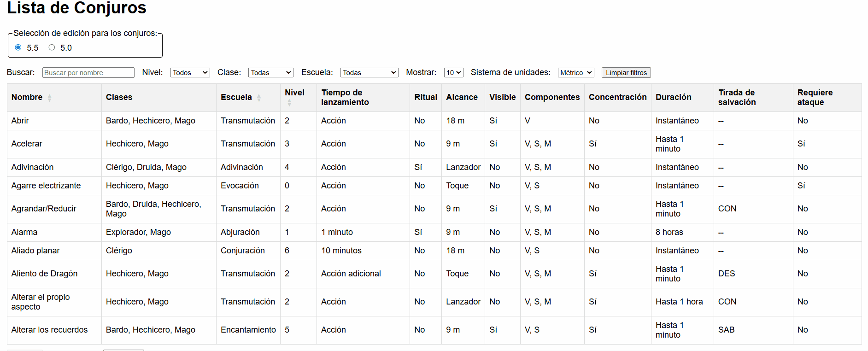Expand the Escuela filter dropdown
Viewport: 868px width, 351px height.
point(369,73)
